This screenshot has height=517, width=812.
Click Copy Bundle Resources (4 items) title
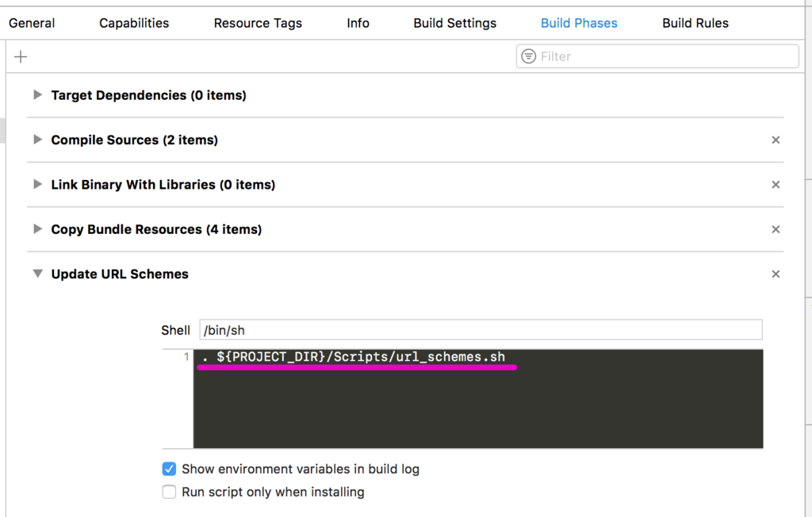point(156,229)
